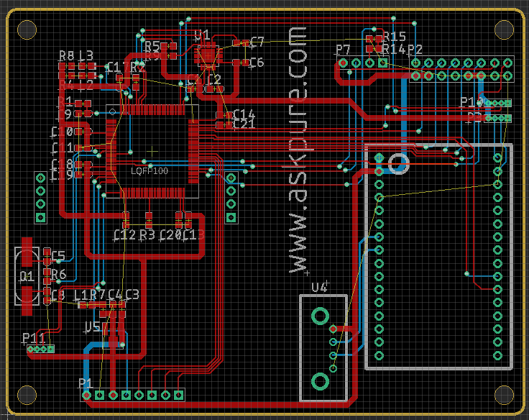Click the R5 resistor label
This screenshot has height=420, width=529.
152,46
